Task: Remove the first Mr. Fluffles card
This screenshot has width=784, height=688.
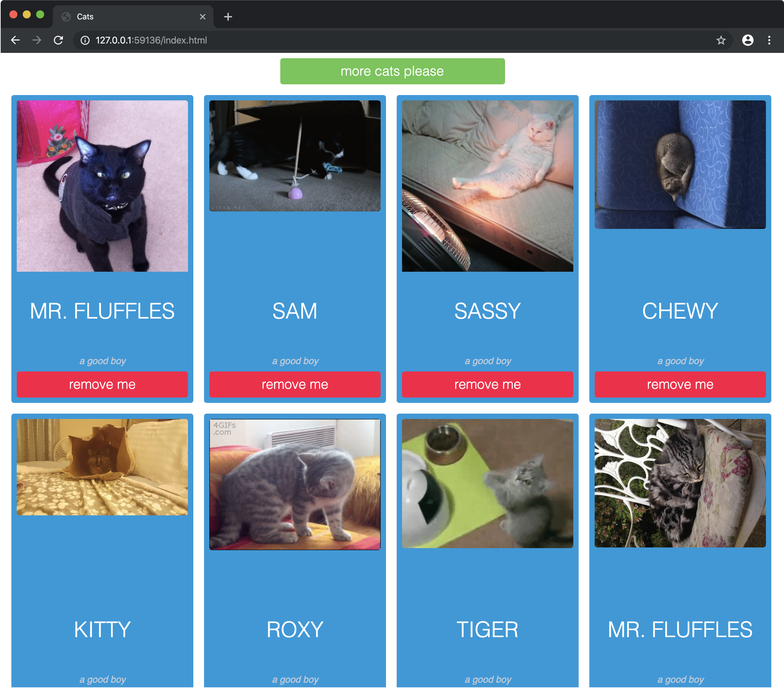Action: coord(102,384)
